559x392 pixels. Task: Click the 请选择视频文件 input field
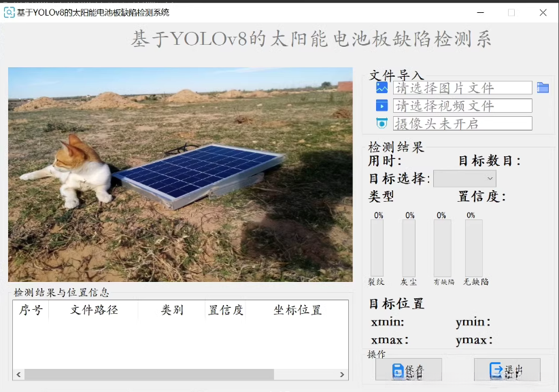click(x=462, y=106)
